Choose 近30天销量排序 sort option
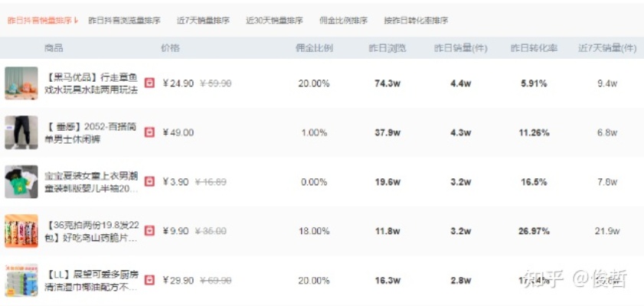This screenshot has height=306, width=644. click(x=274, y=21)
